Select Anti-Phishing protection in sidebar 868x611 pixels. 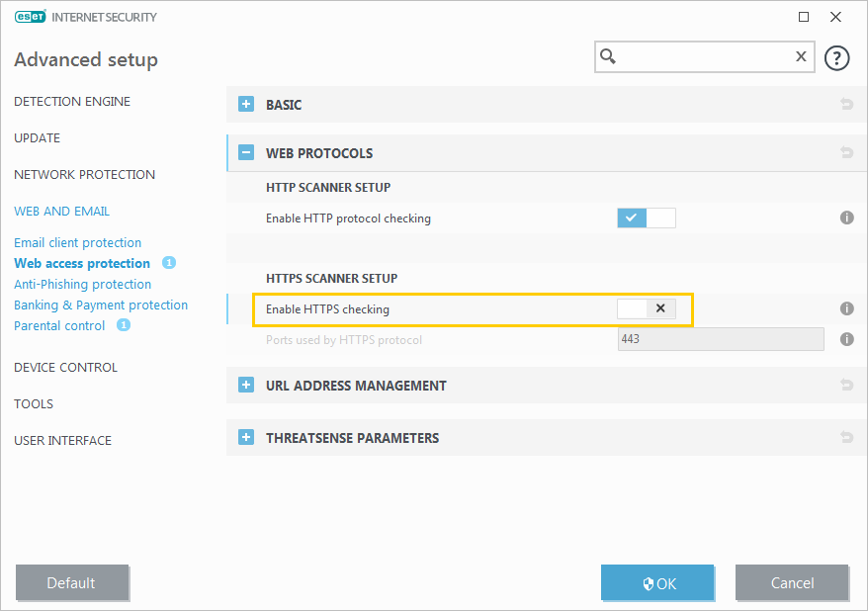82,285
